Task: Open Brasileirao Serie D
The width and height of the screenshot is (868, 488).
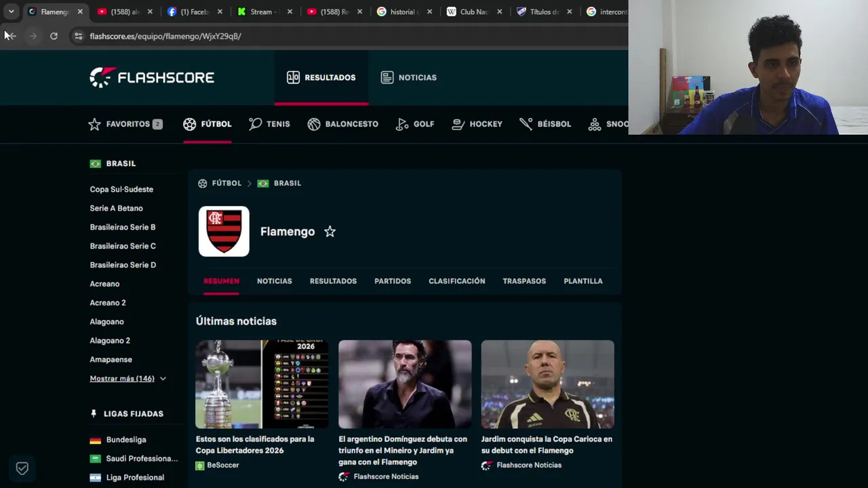Action: 123,265
